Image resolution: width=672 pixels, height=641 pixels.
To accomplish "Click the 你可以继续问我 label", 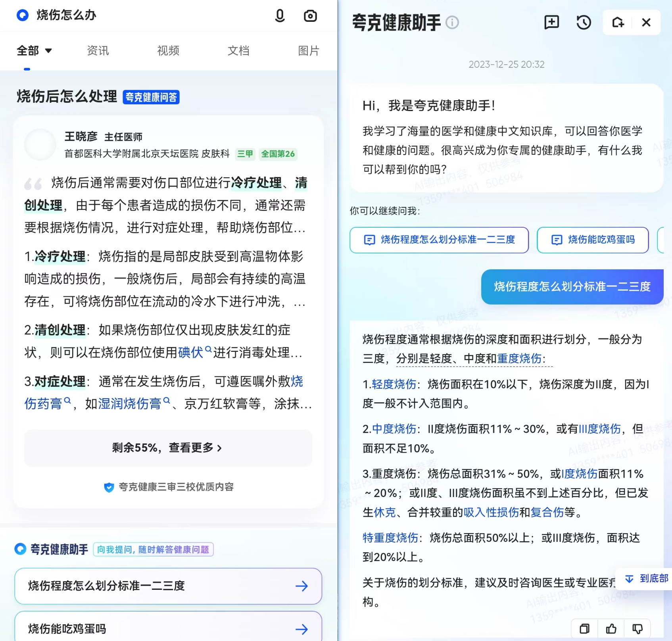I will (384, 211).
